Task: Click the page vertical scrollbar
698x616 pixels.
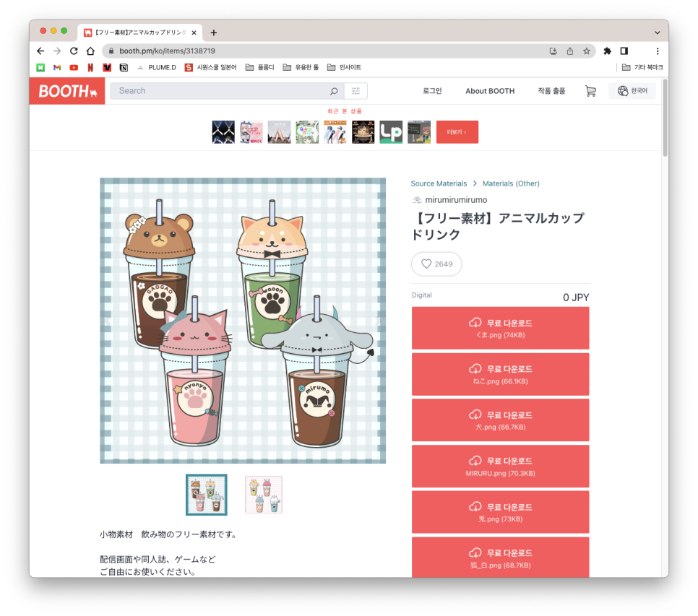Action: point(665,118)
